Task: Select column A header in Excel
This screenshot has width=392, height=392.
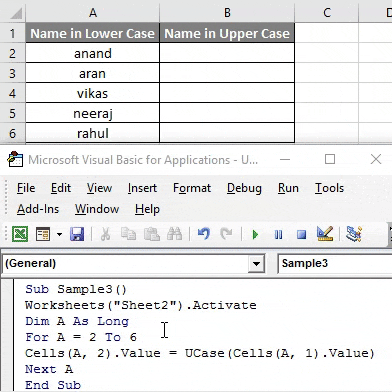Action: pyautogui.click(x=93, y=13)
